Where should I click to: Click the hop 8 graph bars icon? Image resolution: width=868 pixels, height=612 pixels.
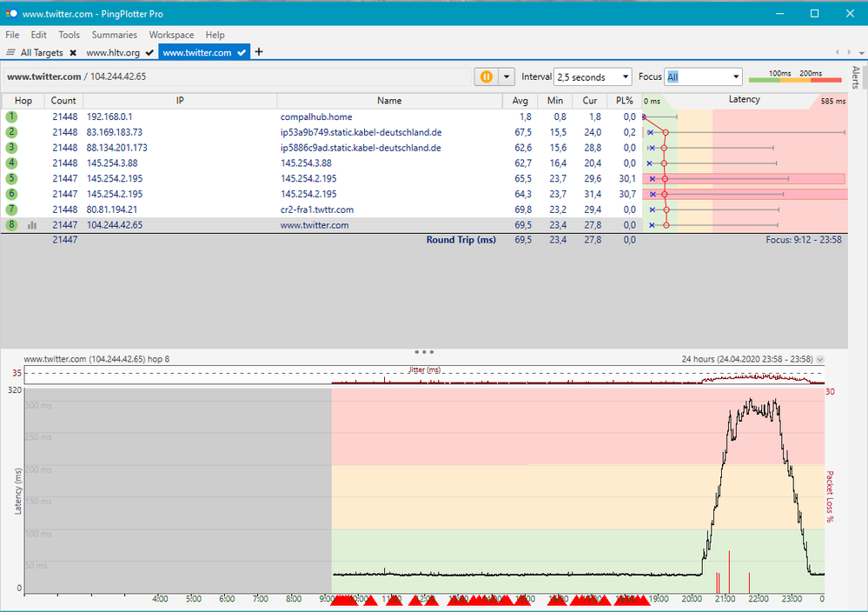pos(32,225)
